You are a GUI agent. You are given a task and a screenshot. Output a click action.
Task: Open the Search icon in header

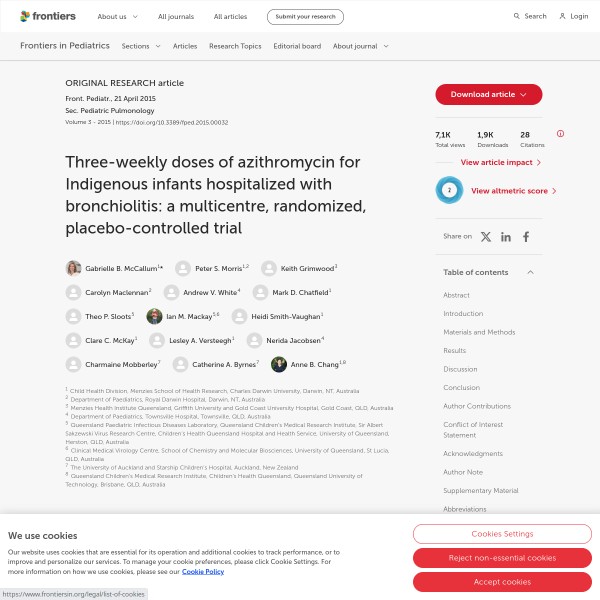tap(517, 16)
